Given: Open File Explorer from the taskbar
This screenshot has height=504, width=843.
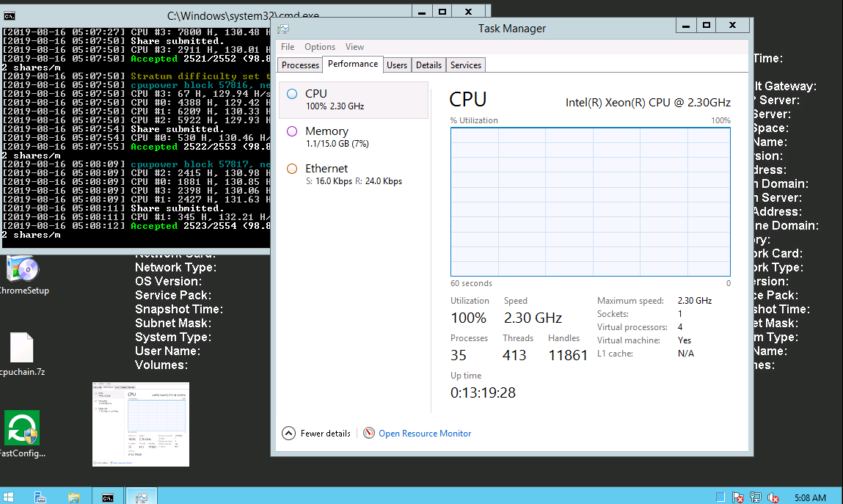Looking at the screenshot, I should [73, 497].
